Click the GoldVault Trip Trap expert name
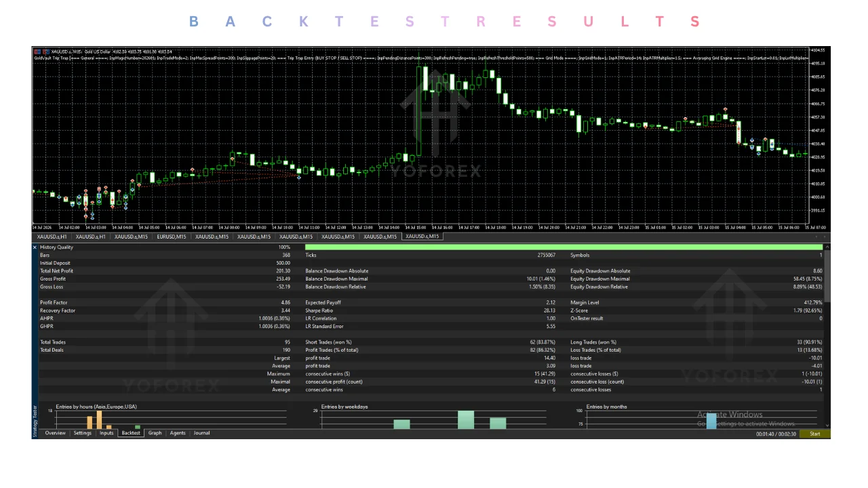 click(x=52, y=58)
